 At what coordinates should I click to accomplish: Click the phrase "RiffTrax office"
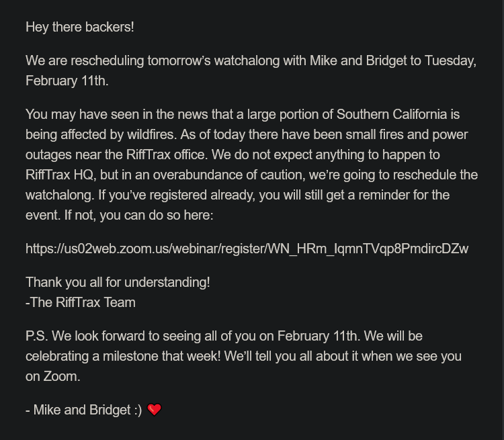(165, 155)
